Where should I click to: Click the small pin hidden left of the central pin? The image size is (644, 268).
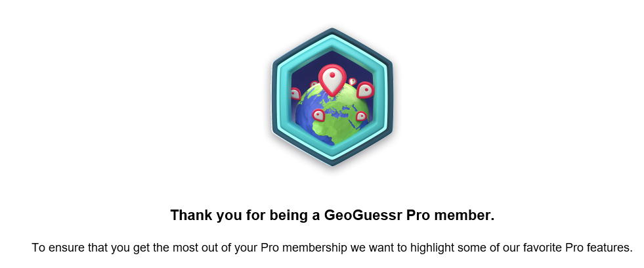point(314,85)
